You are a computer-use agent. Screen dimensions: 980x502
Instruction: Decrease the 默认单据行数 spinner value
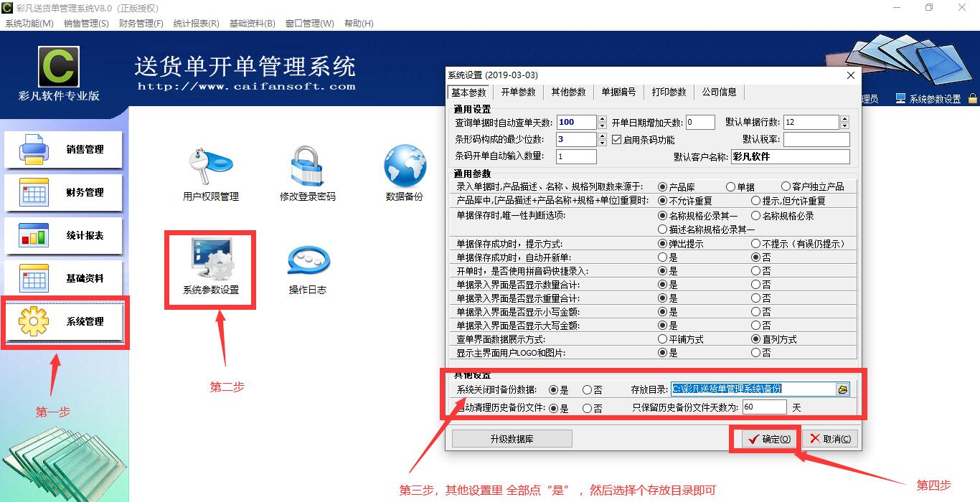tap(844, 126)
